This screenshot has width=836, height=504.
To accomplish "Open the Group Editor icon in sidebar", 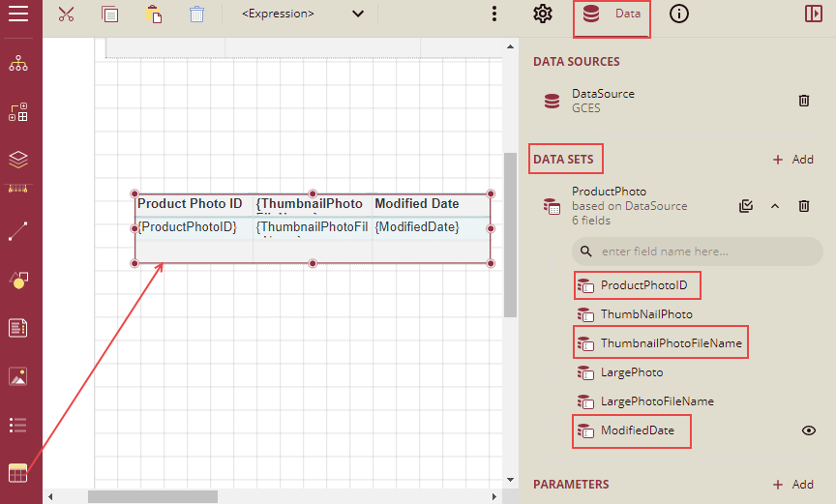I will (x=18, y=112).
